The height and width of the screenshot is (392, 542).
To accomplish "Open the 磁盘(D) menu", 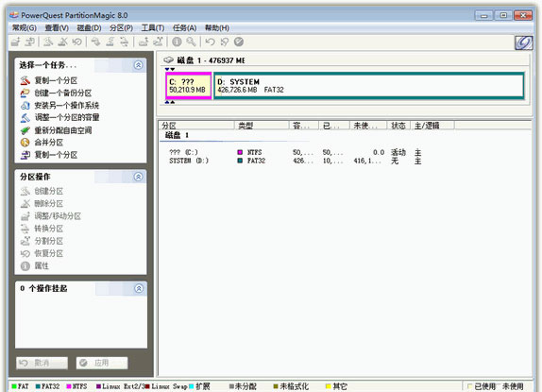I will (x=89, y=27).
